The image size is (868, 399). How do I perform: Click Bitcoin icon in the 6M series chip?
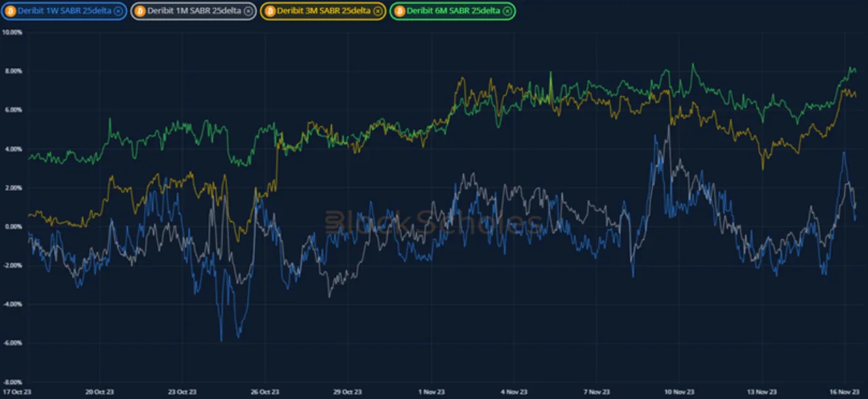pyautogui.click(x=399, y=11)
